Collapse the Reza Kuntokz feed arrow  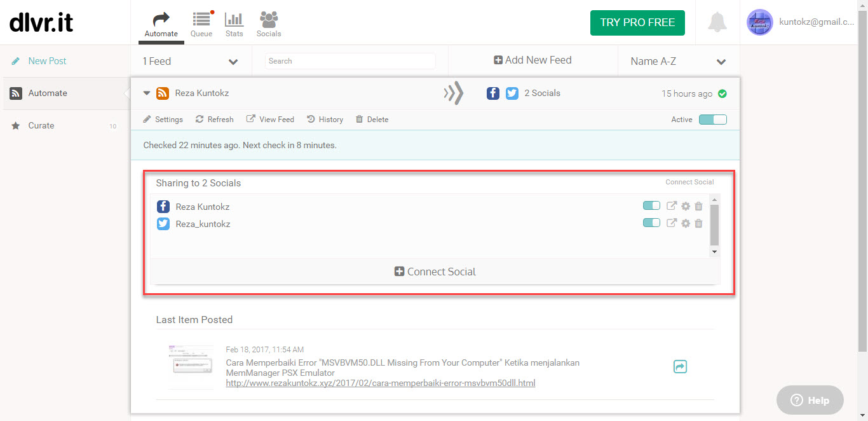(x=147, y=93)
